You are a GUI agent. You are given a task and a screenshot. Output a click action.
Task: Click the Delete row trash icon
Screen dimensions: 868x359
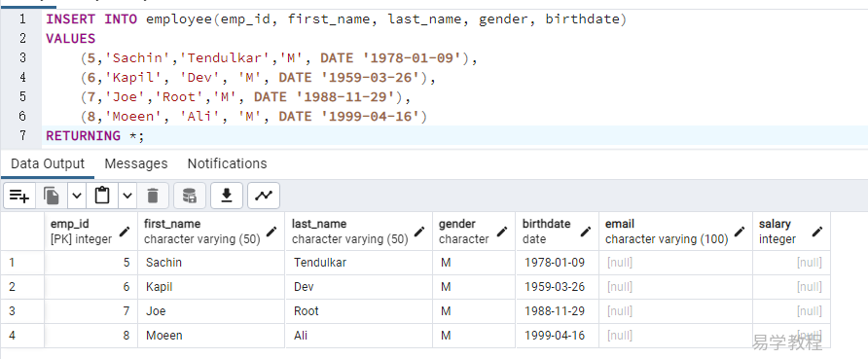pyautogui.click(x=153, y=196)
